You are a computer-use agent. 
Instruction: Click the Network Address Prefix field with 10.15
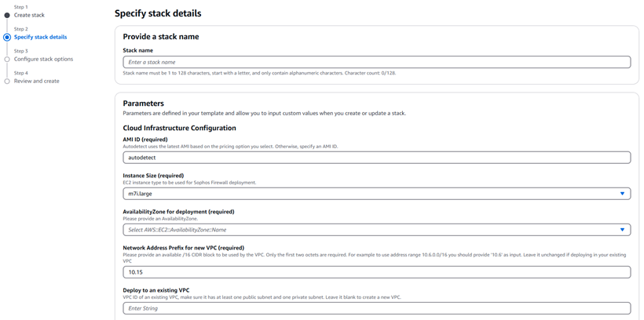[376, 272]
